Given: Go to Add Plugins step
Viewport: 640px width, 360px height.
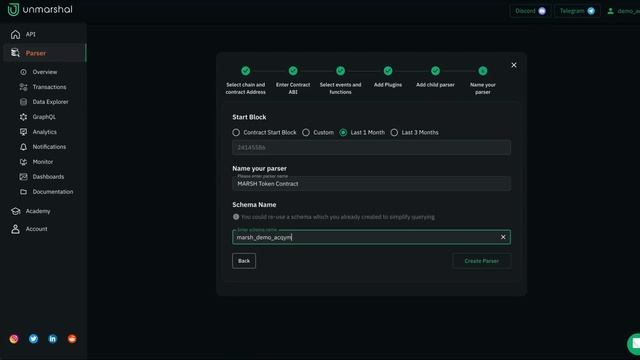Looking at the screenshot, I should tap(388, 77).
